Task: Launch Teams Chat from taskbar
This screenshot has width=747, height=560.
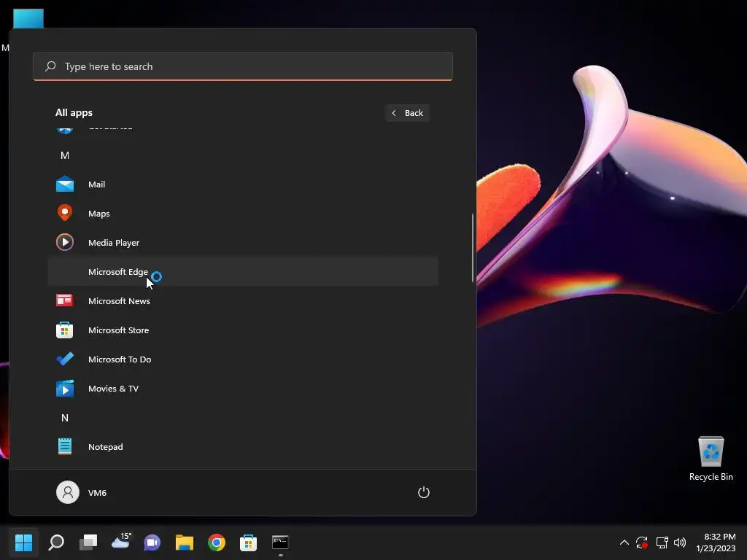Action: pyautogui.click(x=152, y=542)
